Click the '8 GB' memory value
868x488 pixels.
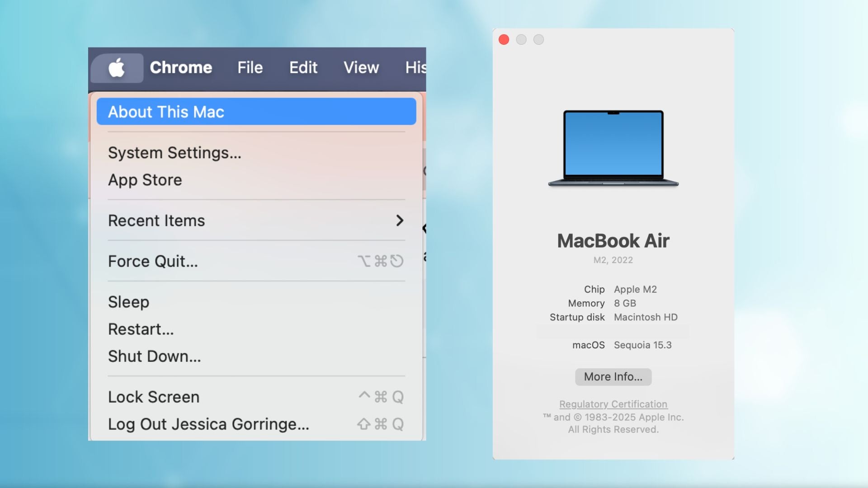tap(625, 303)
